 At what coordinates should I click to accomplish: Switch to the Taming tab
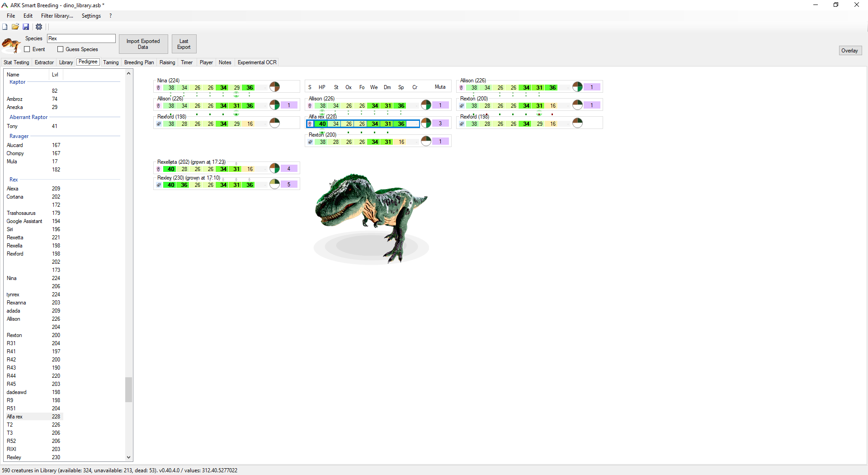point(111,62)
